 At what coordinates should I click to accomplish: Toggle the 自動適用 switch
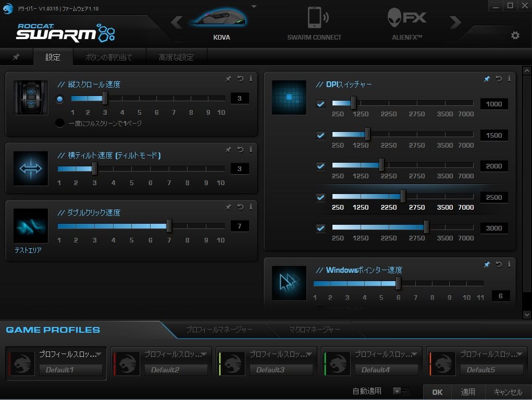pyautogui.click(x=401, y=391)
